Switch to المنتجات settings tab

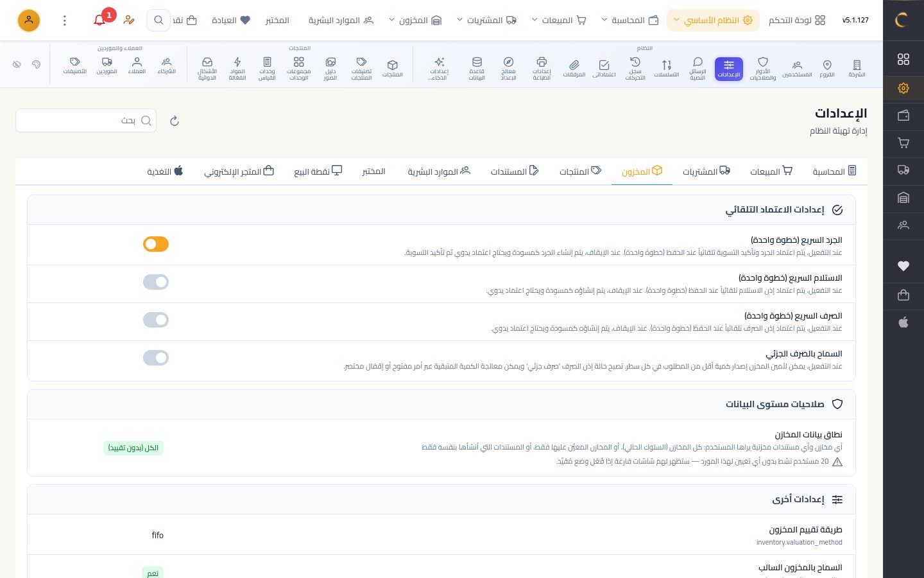[580, 171]
